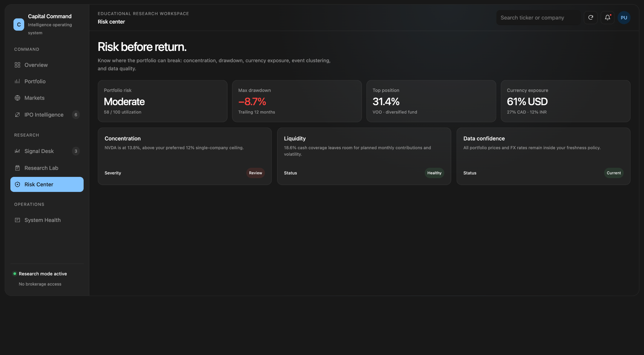Click the IPO Intelligence arrow icon
Image resolution: width=644 pixels, height=355 pixels.
17,115
